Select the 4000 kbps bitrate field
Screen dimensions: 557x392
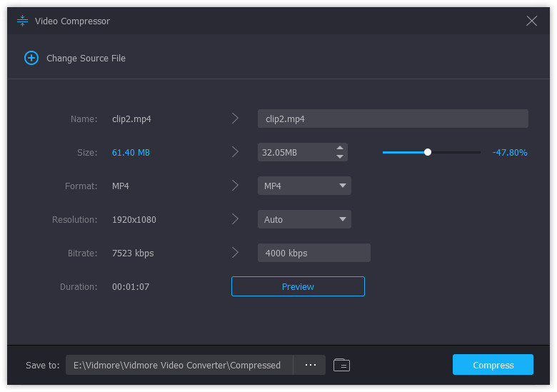(313, 253)
